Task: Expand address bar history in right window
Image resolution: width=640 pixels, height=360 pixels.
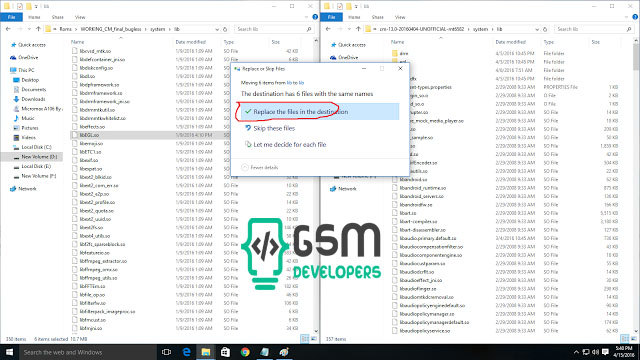Action: (x=537, y=29)
